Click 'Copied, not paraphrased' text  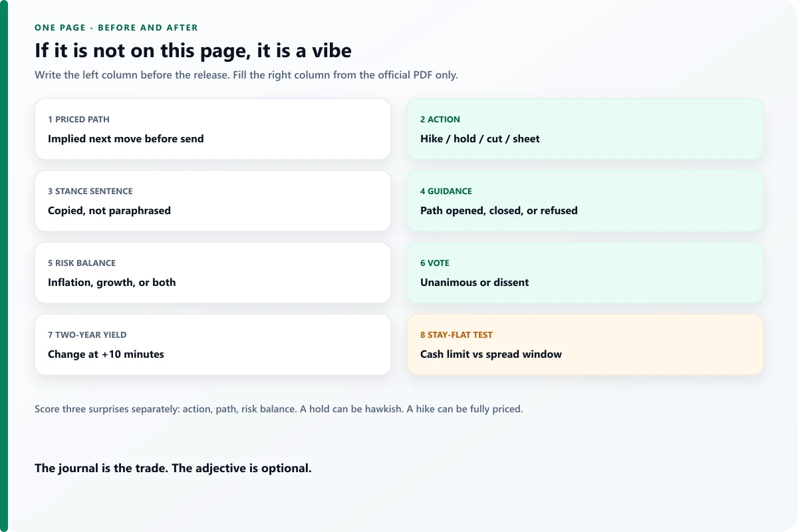109,211
